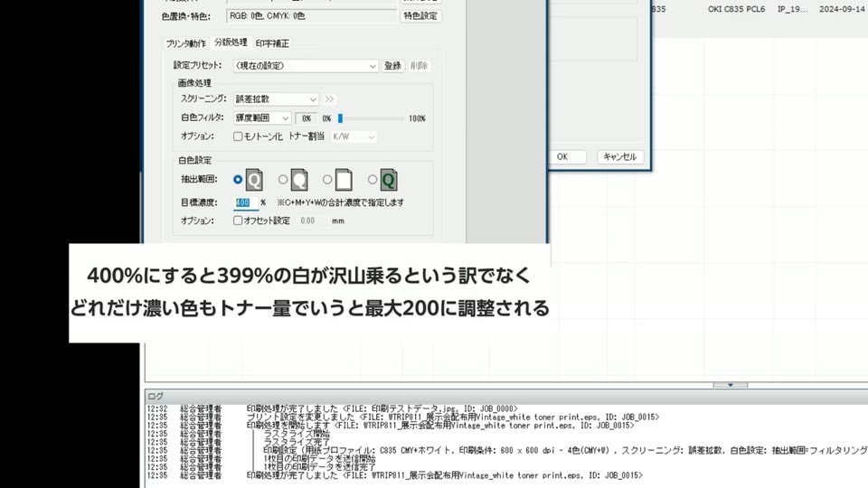Image resolution: width=868 pixels, height=488 pixels.
Task: Click the >> arrows beside スクリーニング
Action: [x=329, y=99]
